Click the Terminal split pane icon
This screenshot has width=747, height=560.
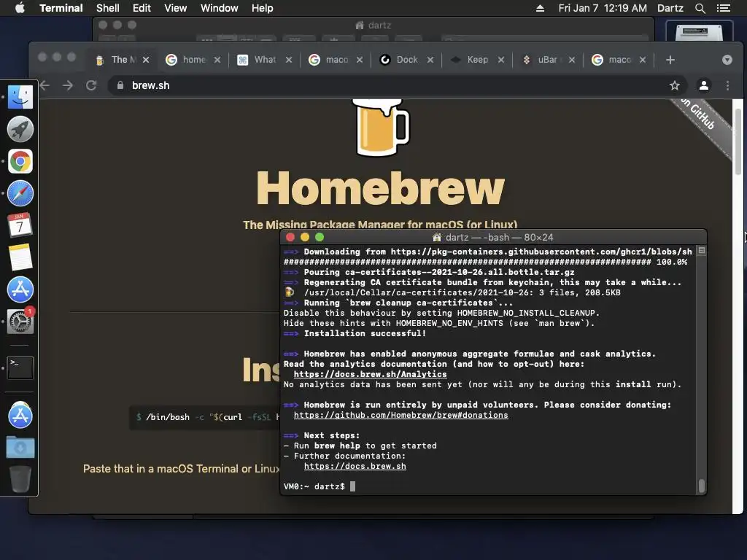point(701,251)
